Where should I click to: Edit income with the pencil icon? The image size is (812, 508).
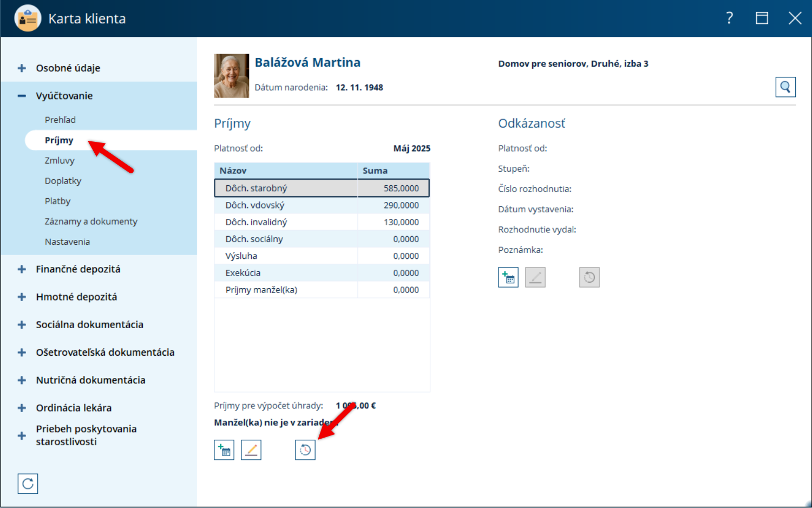pyautogui.click(x=251, y=450)
